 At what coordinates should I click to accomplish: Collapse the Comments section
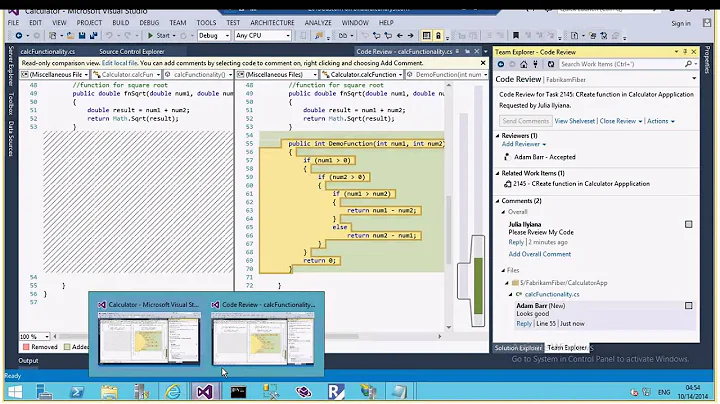point(497,201)
